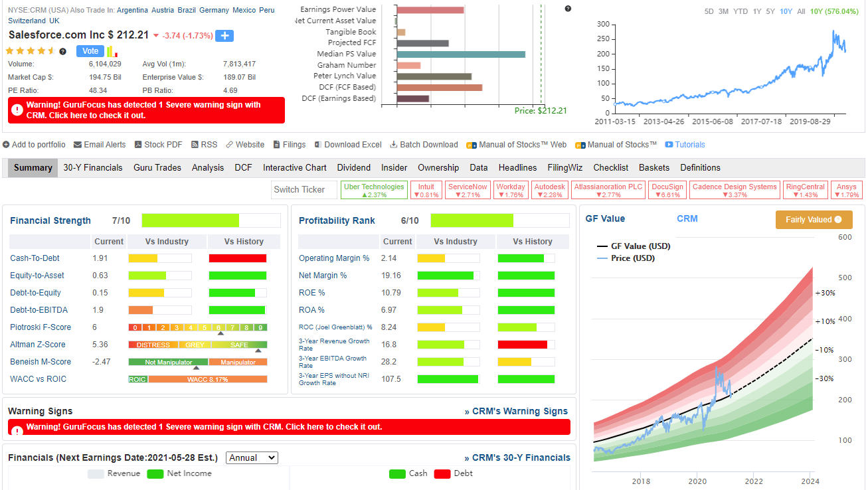This screenshot has width=868, height=490.
Task: Open the Checklist tab
Action: [x=611, y=167]
